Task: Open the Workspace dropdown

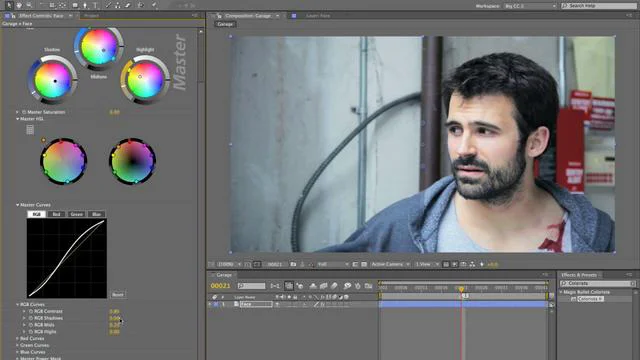Action: pyautogui.click(x=530, y=6)
